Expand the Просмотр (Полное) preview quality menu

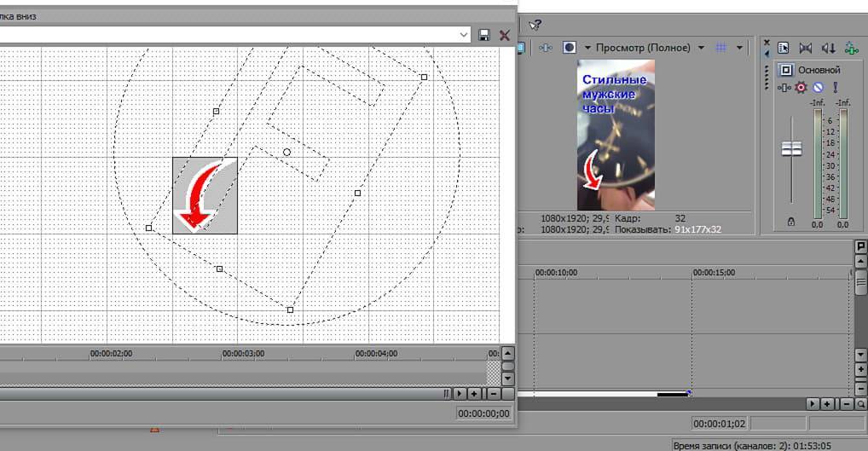(701, 48)
